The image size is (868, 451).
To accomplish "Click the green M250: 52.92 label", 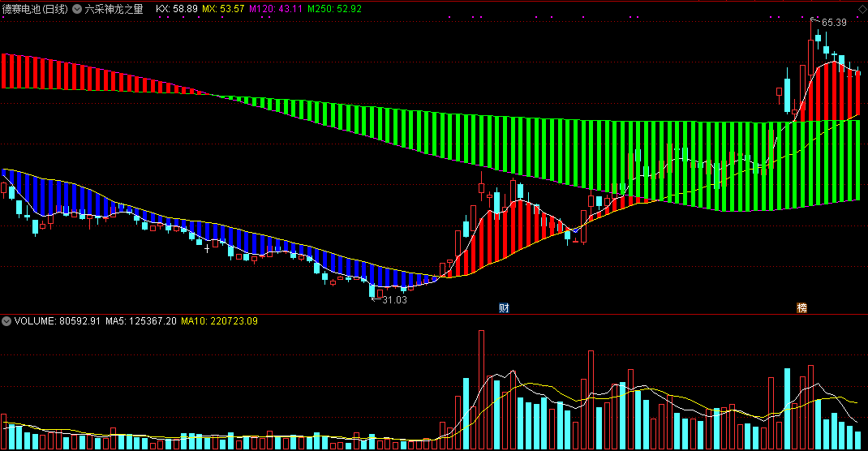I will click(x=334, y=9).
